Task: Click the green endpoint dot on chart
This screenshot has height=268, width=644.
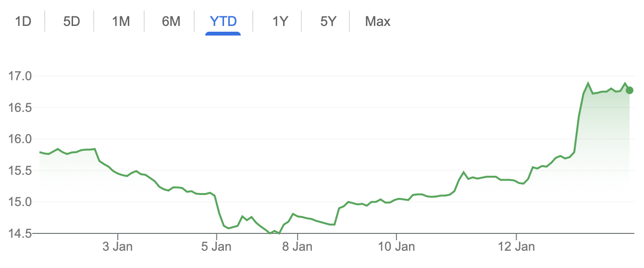Action: click(x=630, y=90)
